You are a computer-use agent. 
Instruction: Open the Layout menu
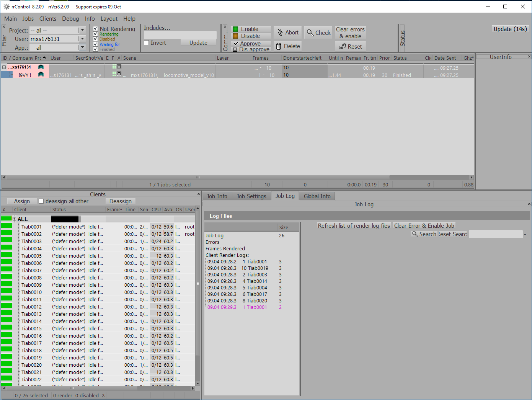109,19
